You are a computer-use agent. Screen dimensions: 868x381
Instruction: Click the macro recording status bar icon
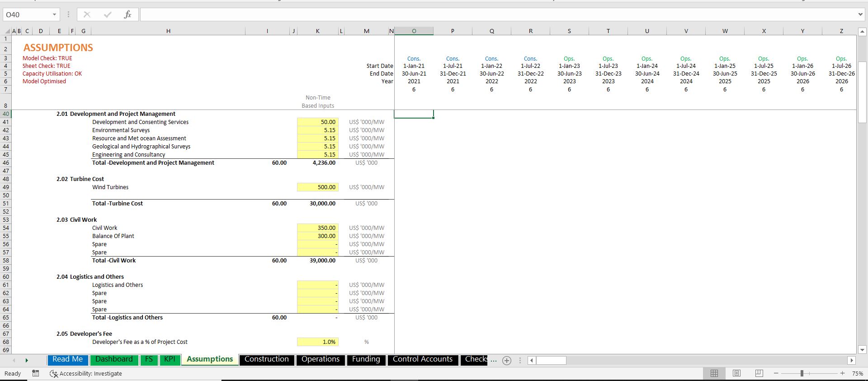[x=36, y=373]
